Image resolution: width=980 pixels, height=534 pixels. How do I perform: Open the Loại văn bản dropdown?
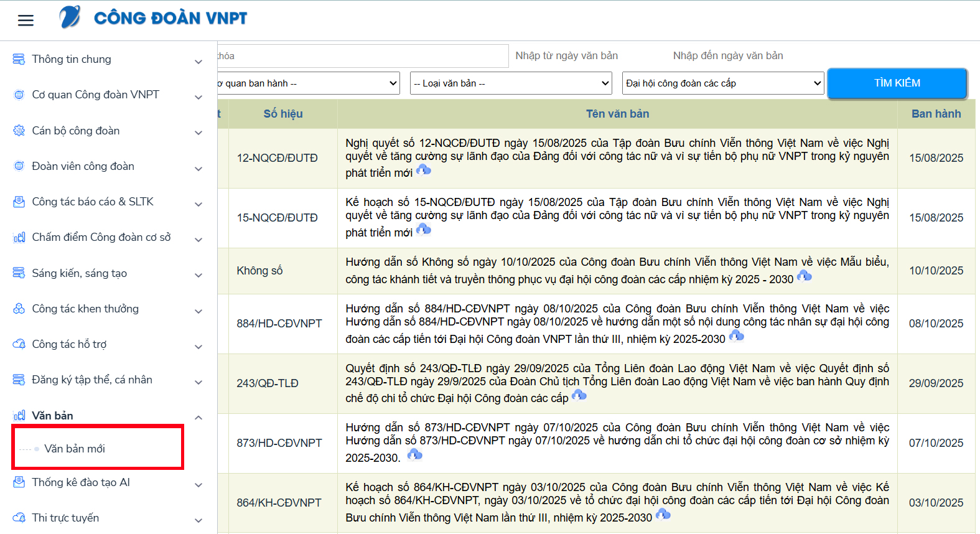[511, 83]
